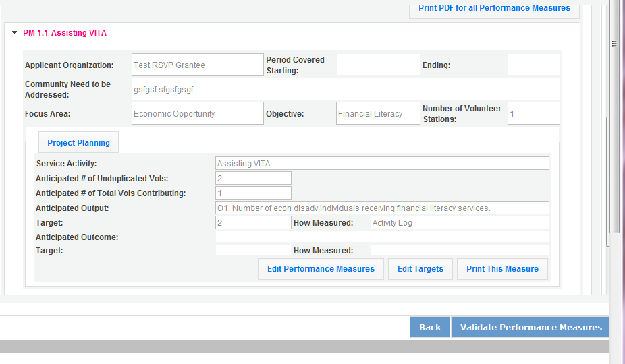Screen dimensions: 625x364
Task: Click the Edit Targets button
Action: (420, 269)
